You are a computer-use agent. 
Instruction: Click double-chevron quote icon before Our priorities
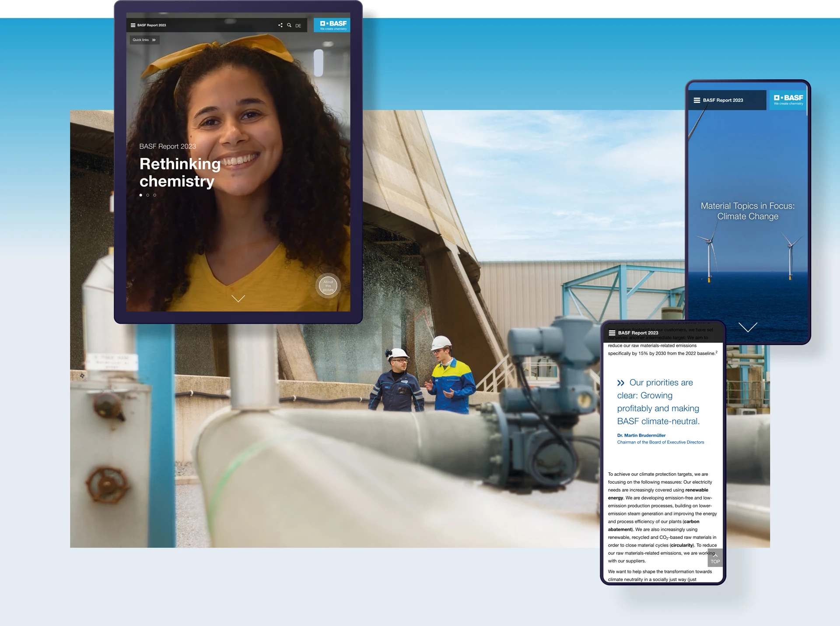point(621,383)
